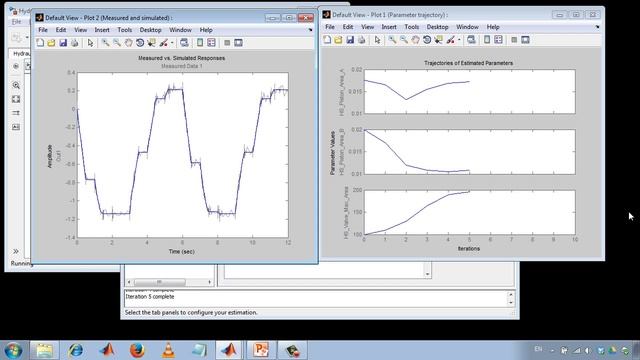Insert Legend in Plot 2 window
The height and width of the screenshot is (360, 640).
(211, 42)
